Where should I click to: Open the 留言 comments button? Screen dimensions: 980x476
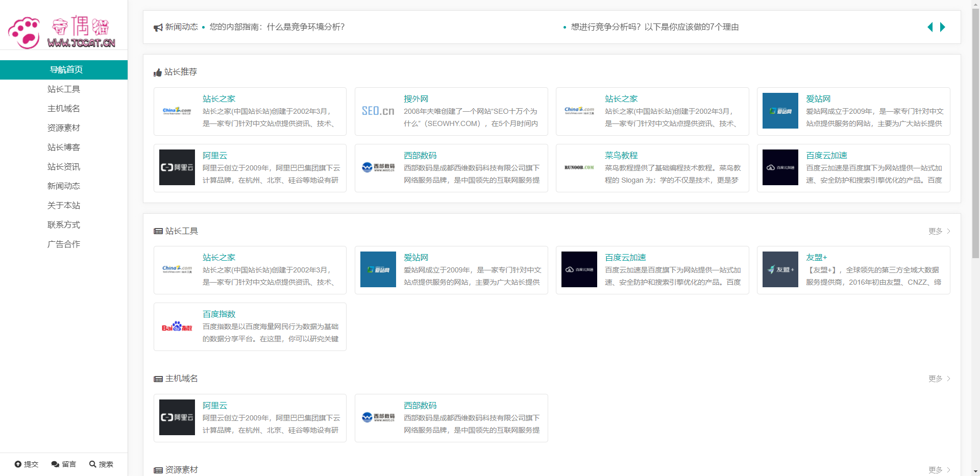(64, 464)
